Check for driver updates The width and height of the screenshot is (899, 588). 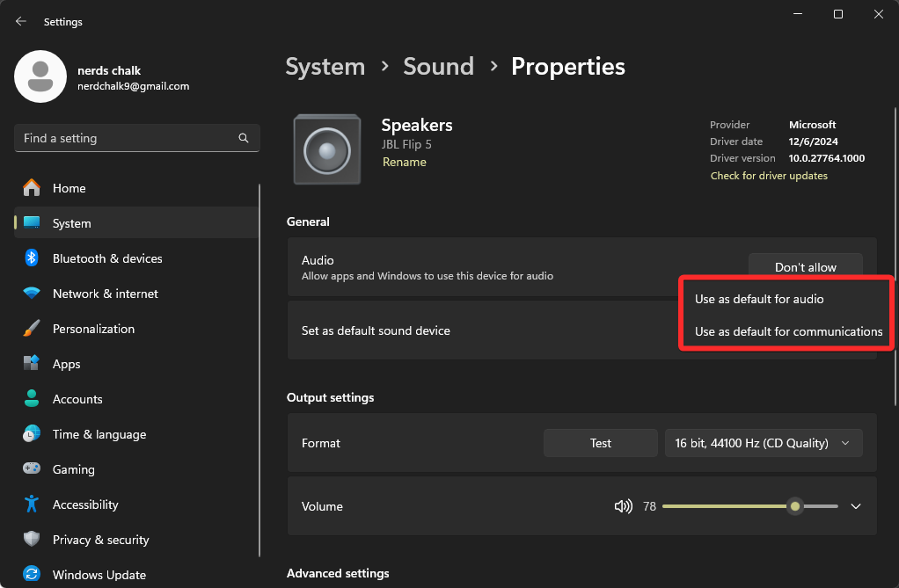(x=768, y=176)
